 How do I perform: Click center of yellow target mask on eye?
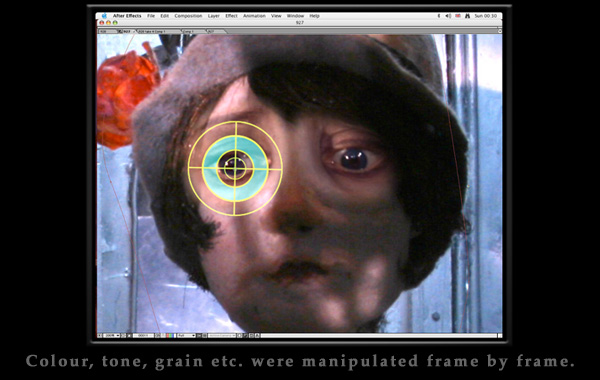coord(235,168)
